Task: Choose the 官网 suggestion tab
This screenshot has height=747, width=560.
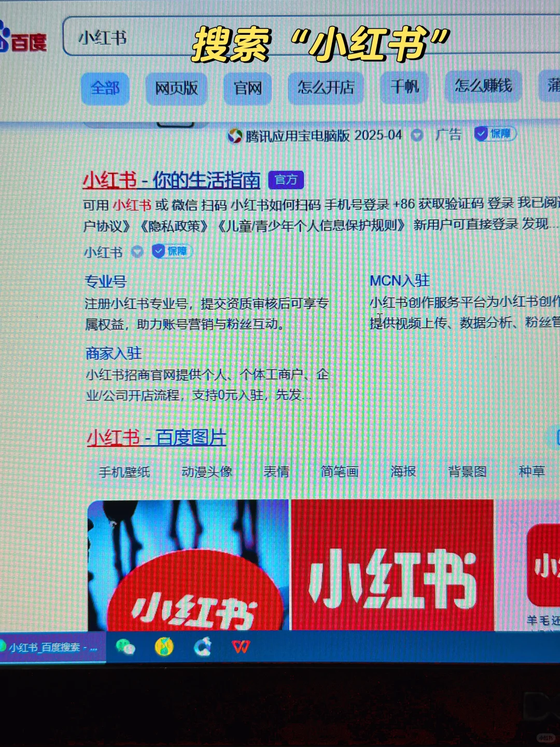Action: [247, 88]
